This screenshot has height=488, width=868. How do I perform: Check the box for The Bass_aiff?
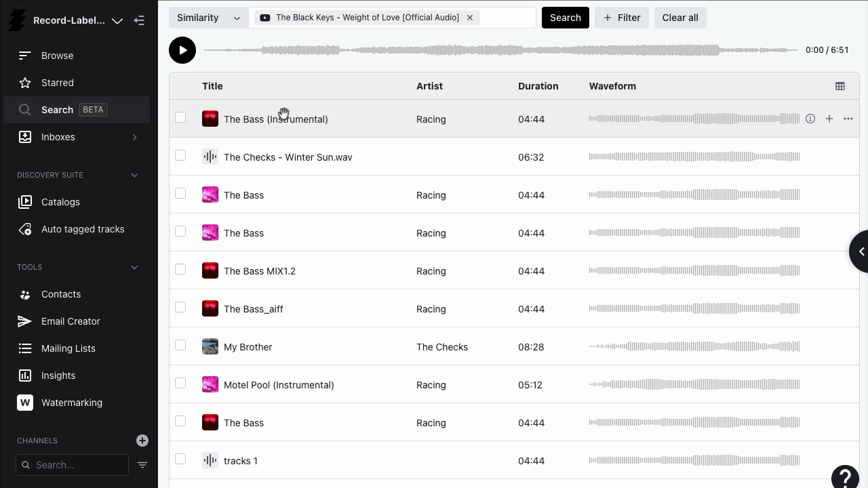pos(180,307)
